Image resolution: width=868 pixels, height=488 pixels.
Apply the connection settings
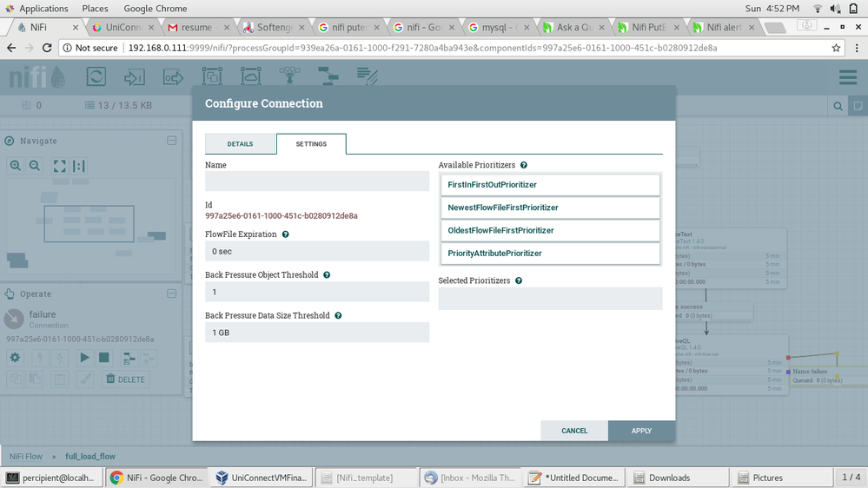641,431
